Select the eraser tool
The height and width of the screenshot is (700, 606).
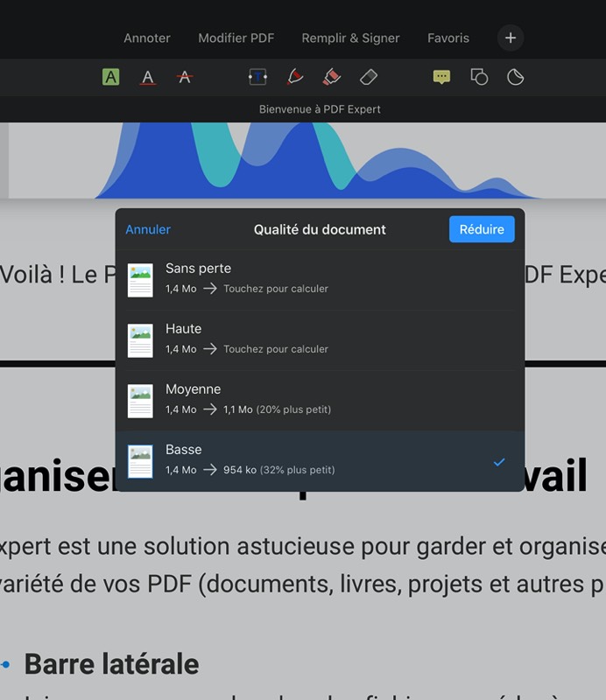tap(369, 77)
